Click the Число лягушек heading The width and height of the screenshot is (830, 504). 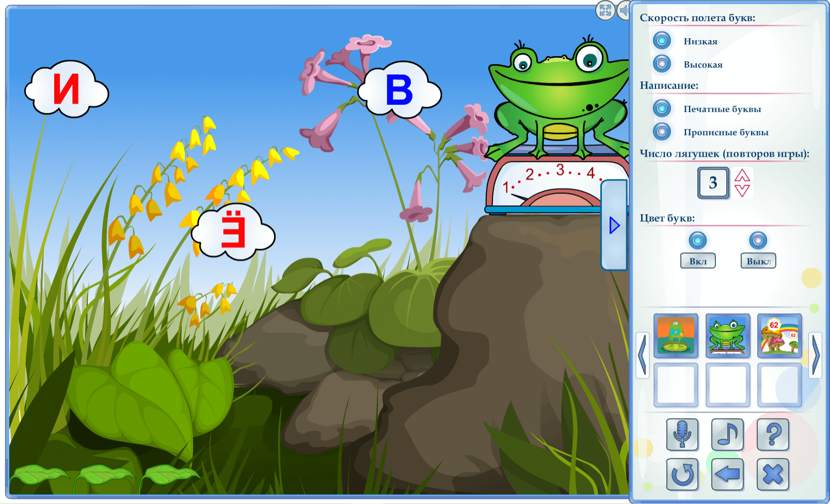point(725,153)
